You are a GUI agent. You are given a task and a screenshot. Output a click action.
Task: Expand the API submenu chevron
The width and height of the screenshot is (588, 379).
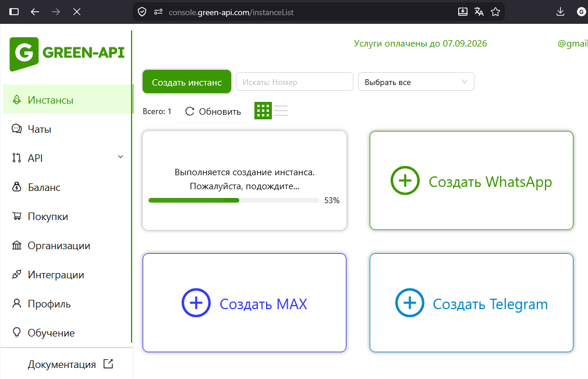(121, 157)
